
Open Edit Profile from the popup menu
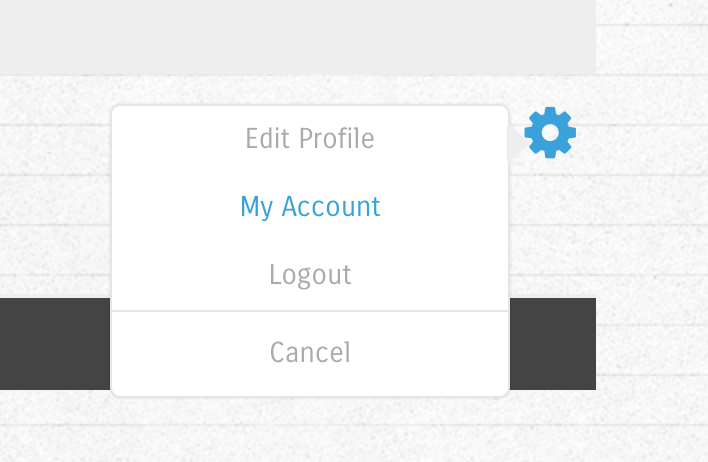pyautogui.click(x=310, y=138)
